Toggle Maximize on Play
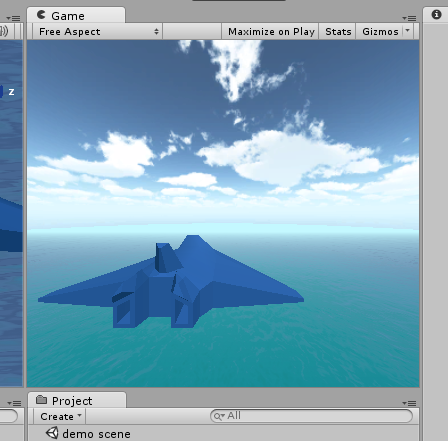 270,32
